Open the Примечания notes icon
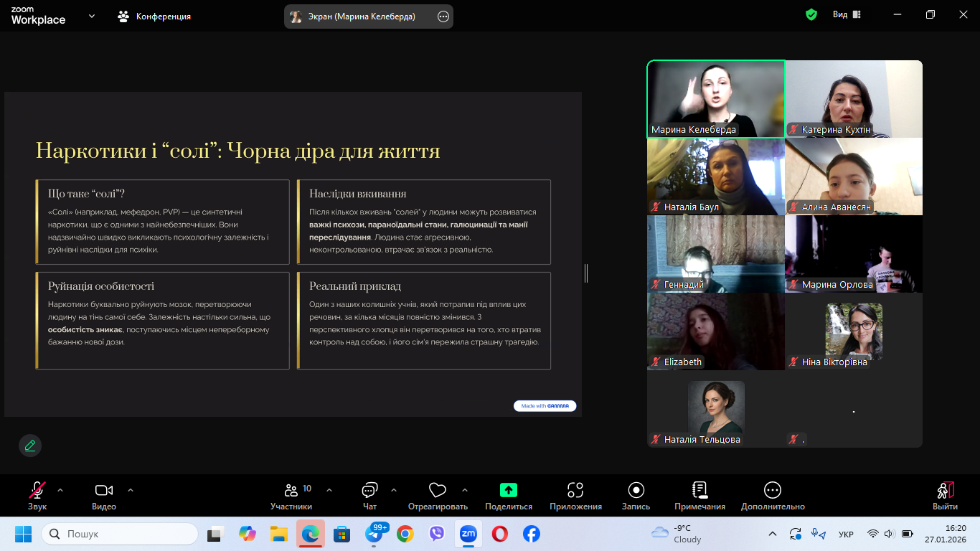This screenshot has width=980, height=551. (699, 491)
